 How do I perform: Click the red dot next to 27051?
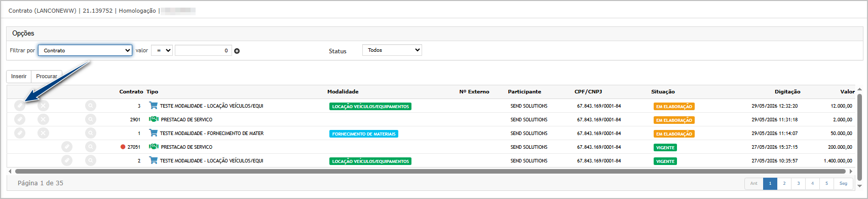pos(123,147)
